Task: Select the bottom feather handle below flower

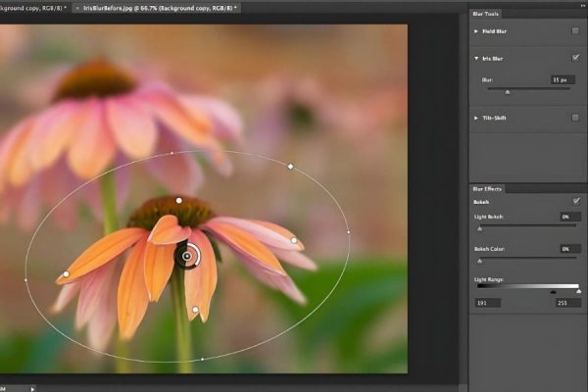Action: click(x=195, y=311)
